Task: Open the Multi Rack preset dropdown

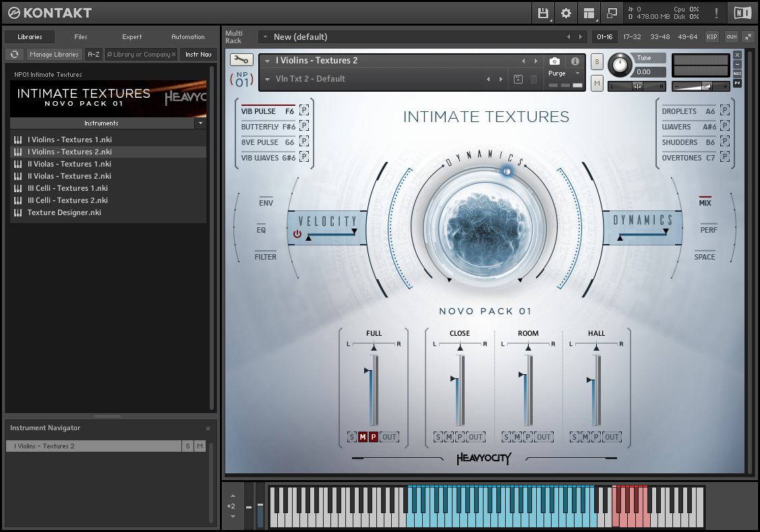Action: 265,37
